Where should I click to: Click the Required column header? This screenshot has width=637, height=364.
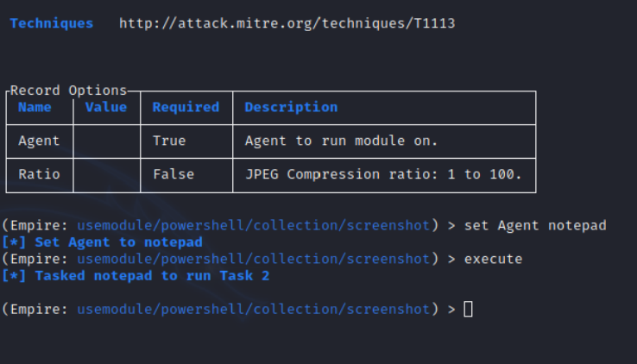186,107
